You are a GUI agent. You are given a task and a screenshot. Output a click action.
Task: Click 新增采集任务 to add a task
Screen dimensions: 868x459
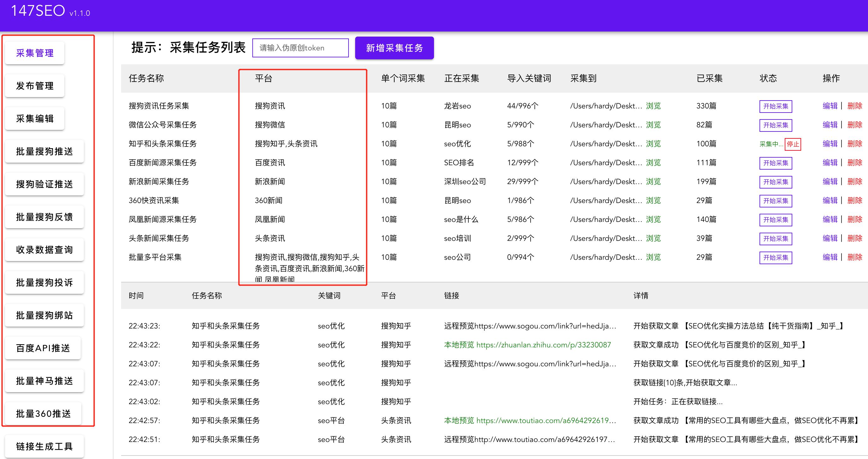(x=394, y=48)
